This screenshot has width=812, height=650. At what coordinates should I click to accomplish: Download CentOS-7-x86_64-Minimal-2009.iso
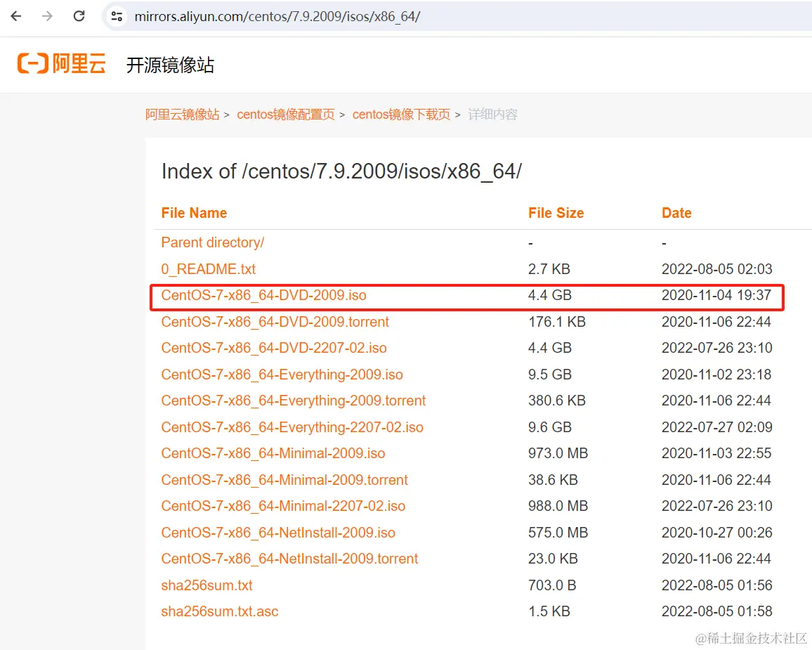pyautogui.click(x=273, y=454)
